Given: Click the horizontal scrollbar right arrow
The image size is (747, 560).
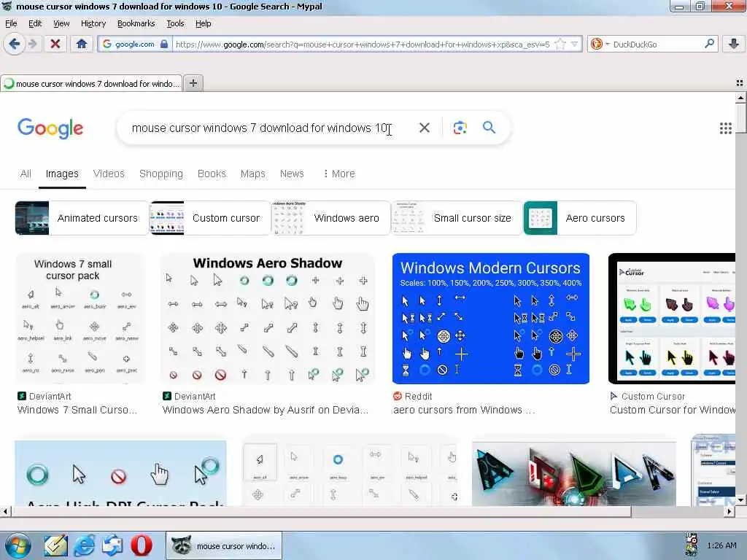Looking at the screenshot, I should tap(729, 512).
